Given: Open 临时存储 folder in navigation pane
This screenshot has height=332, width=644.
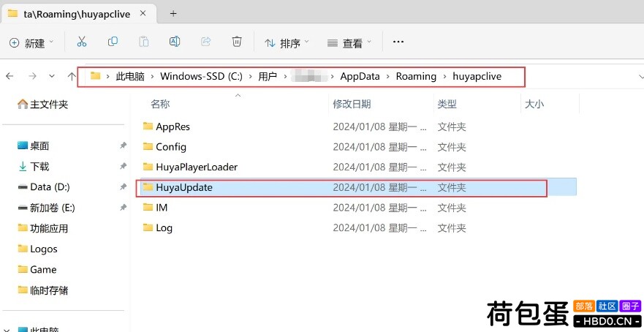Looking at the screenshot, I should 42,290.
